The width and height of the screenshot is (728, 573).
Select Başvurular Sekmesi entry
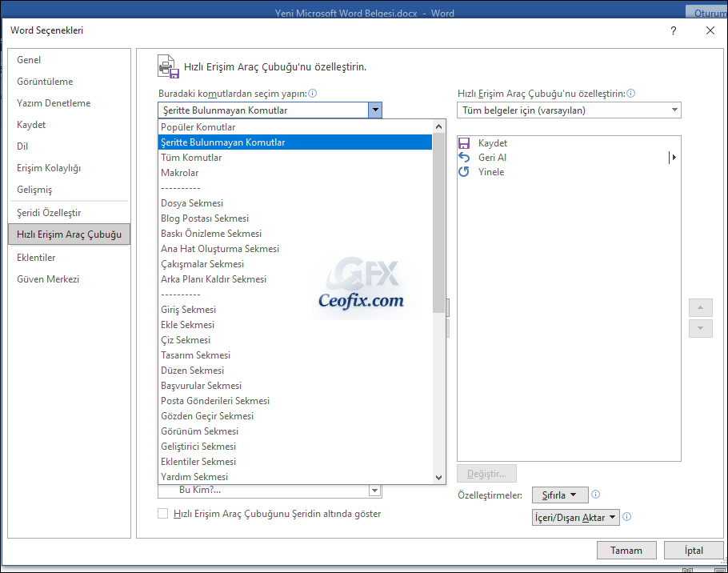[295, 386]
